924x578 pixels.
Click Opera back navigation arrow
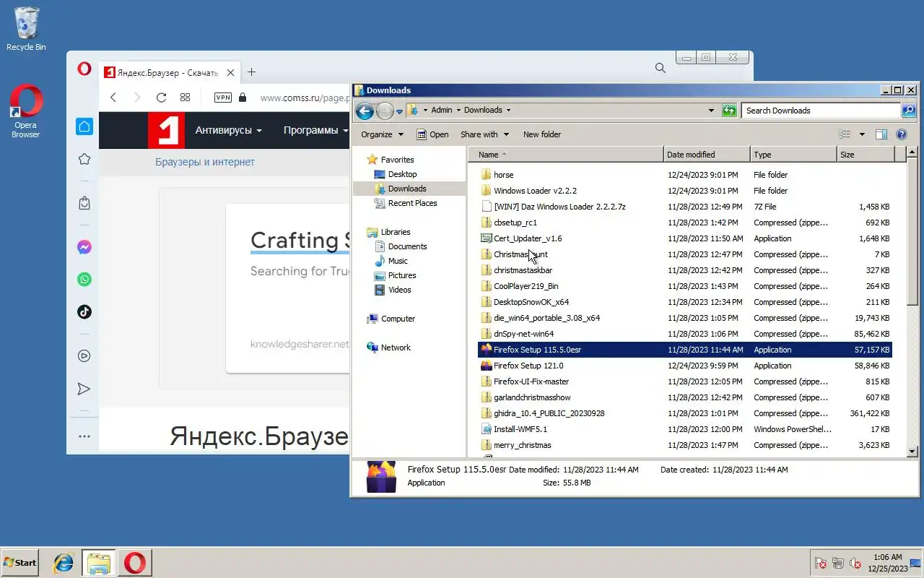point(113,98)
